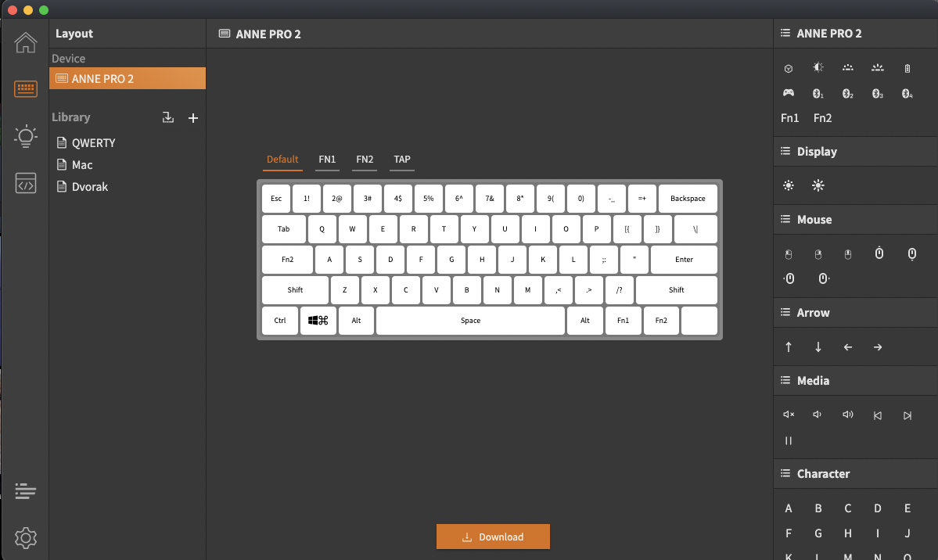Select the Bluetooth 3 key icon

pos(878,93)
